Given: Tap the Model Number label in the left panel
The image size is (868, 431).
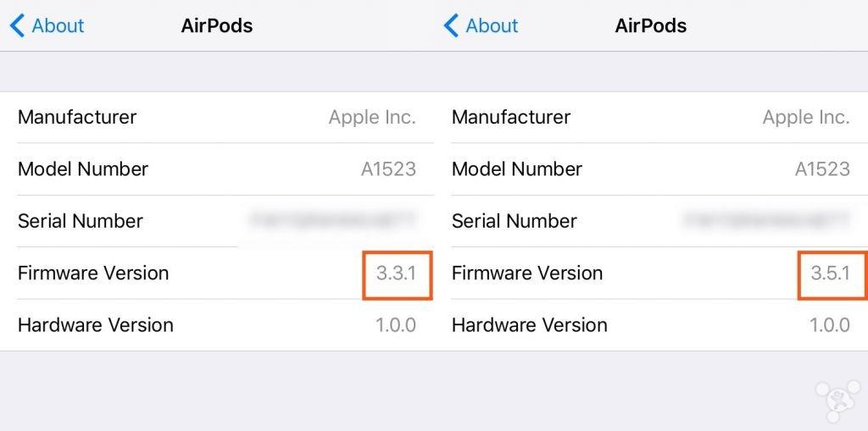Looking at the screenshot, I should [83, 169].
